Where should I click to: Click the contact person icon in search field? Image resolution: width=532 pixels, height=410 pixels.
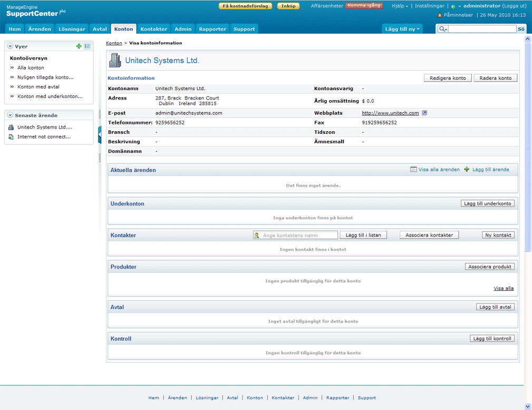click(256, 235)
